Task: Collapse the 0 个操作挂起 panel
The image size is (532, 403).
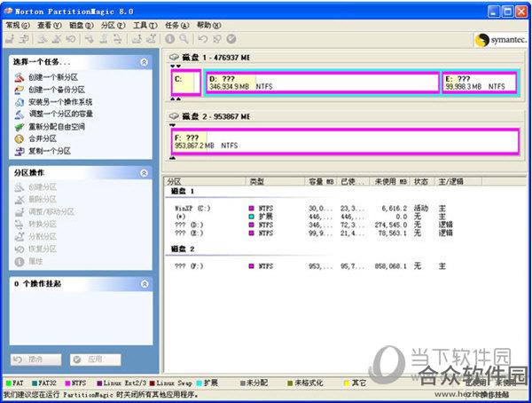Action: 145,284
